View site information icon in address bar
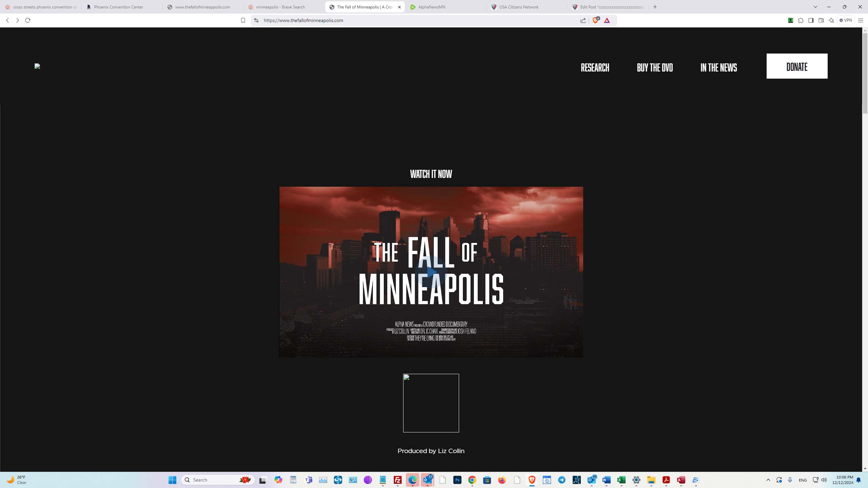 point(256,20)
